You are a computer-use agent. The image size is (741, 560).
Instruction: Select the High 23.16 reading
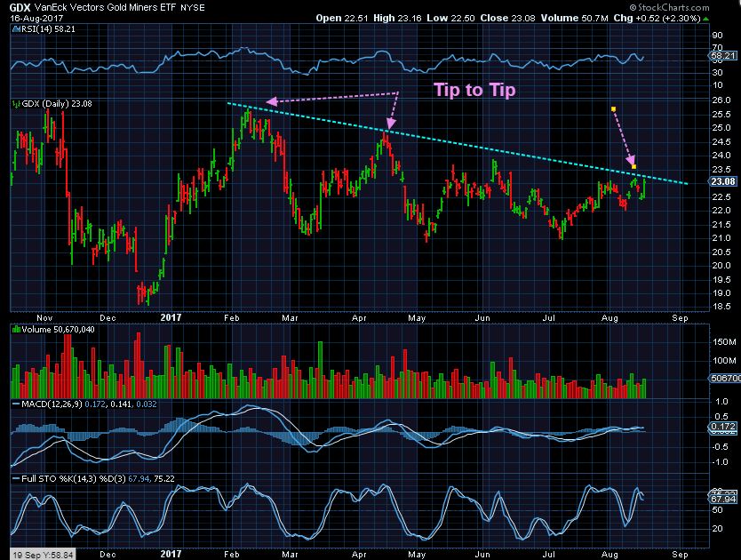[x=397, y=18]
